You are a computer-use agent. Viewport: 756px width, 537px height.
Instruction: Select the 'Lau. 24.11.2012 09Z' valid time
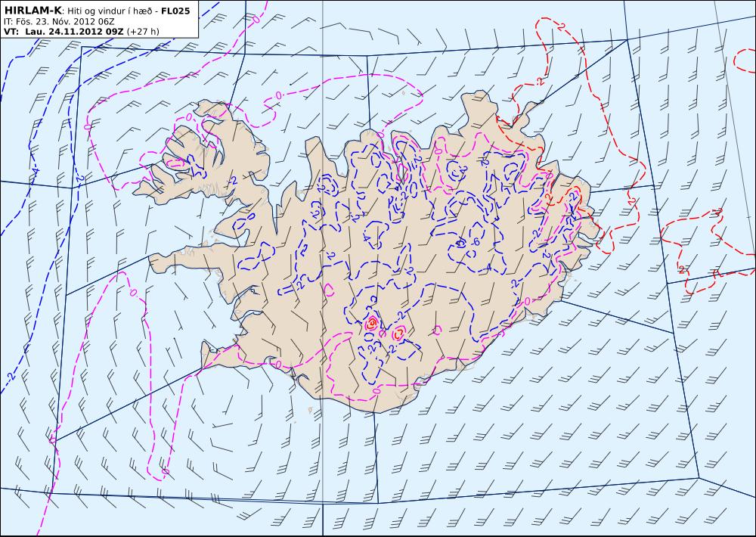(x=74, y=31)
